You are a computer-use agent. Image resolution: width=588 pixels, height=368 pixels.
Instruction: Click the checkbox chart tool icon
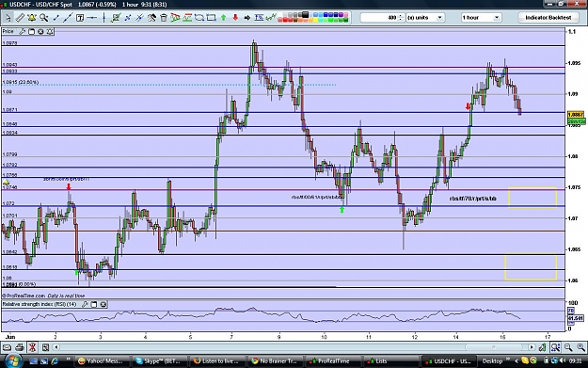coord(116,18)
